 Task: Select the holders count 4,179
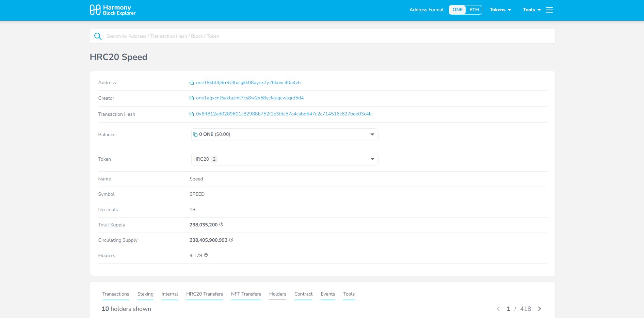[196, 255]
